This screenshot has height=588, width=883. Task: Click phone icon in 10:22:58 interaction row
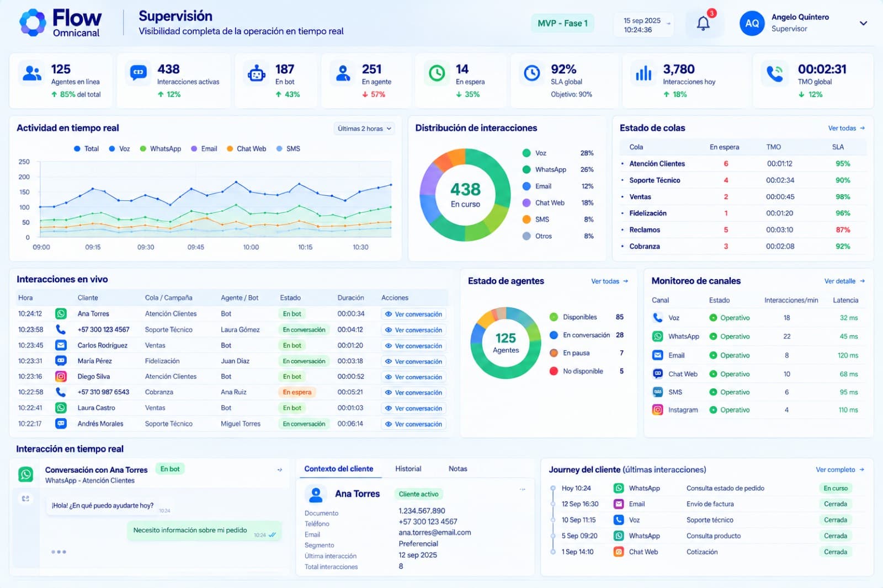(61, 392)
